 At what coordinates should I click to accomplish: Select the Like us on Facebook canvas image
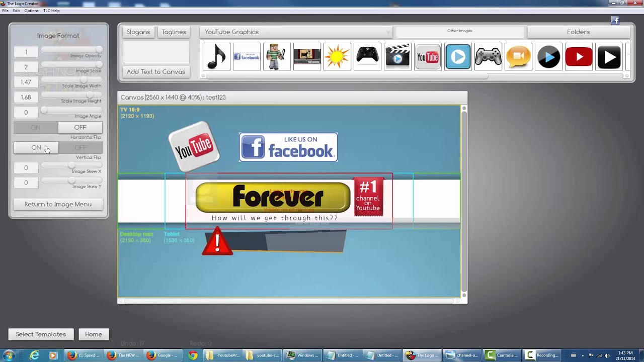[x=288, y=147]
